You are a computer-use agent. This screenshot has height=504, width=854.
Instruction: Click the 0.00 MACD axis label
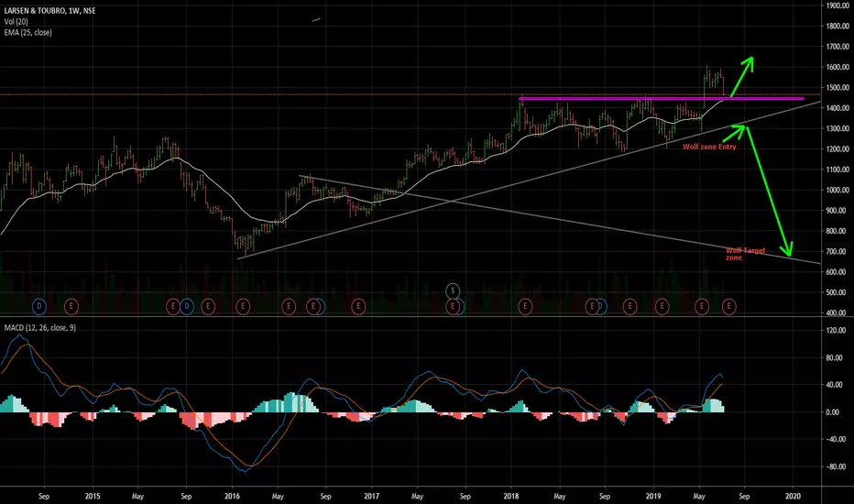click(x=833, y=412)
